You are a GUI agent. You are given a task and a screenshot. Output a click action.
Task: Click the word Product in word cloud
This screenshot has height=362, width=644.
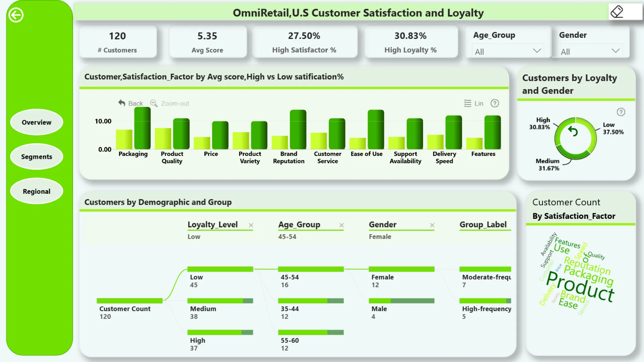click(580, 286)
